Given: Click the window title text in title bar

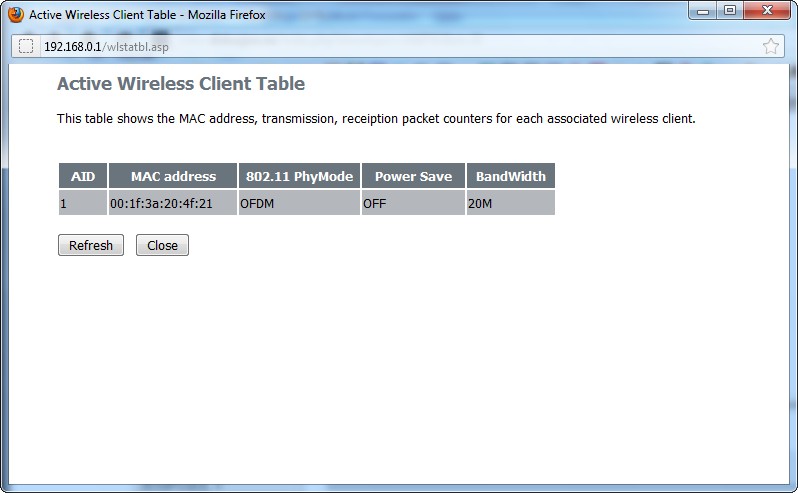Looking at the screenshot, I should click(147, 15).
